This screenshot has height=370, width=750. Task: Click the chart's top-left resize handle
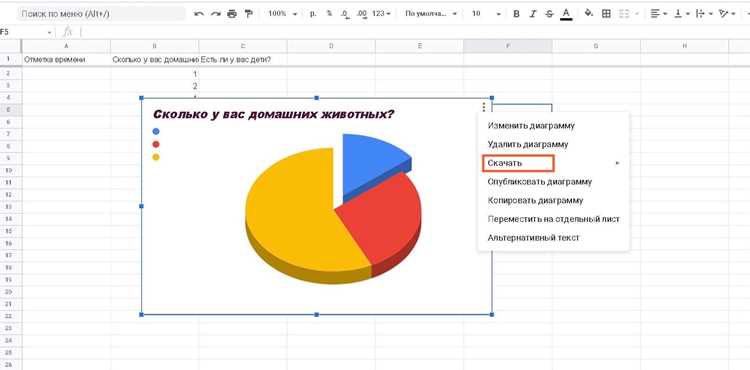[x=141, y=98]
